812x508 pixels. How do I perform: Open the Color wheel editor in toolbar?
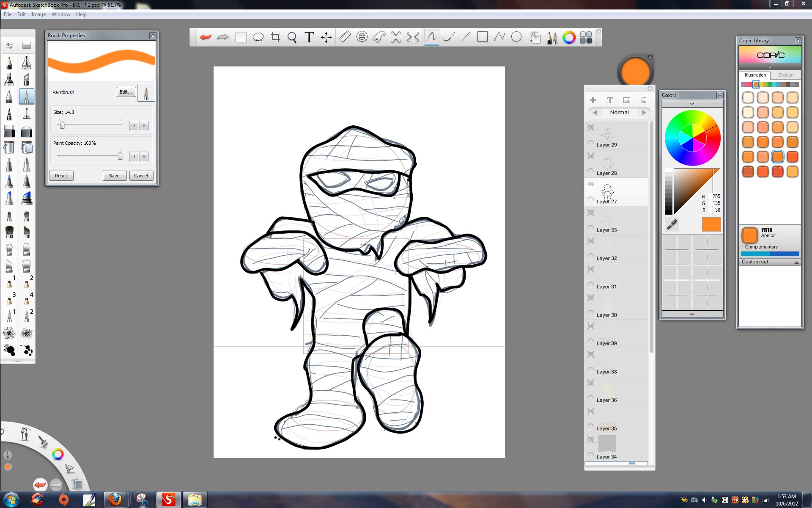point(569,38)
